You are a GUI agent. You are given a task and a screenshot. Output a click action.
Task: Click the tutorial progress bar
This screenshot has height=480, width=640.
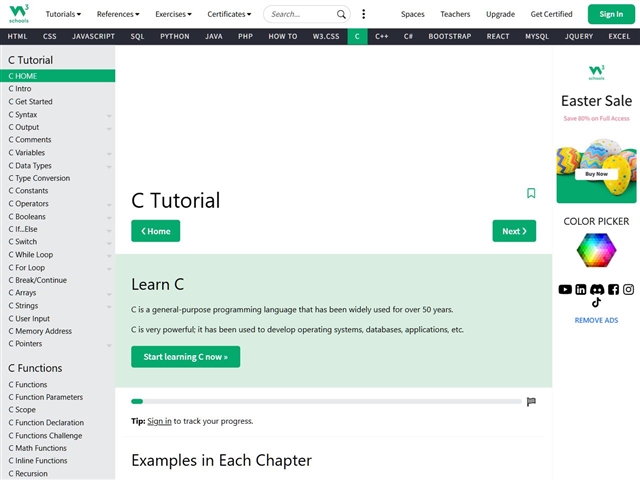click(326, 402)
